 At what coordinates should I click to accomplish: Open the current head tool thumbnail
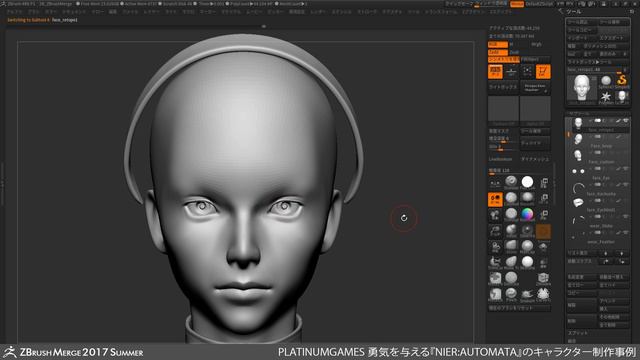tap(582, 88)
